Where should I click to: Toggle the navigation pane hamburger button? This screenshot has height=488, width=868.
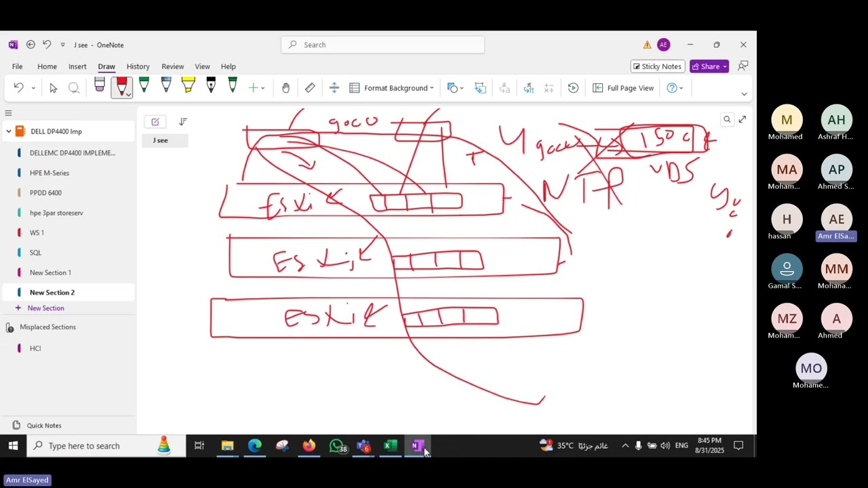click(8, 113)
